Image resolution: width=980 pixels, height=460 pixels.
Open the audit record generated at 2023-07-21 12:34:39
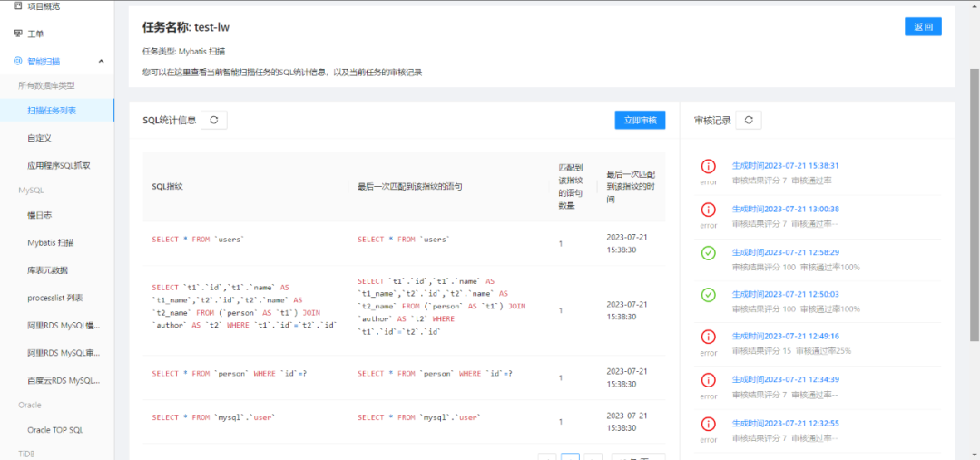[x=786, y=379]
